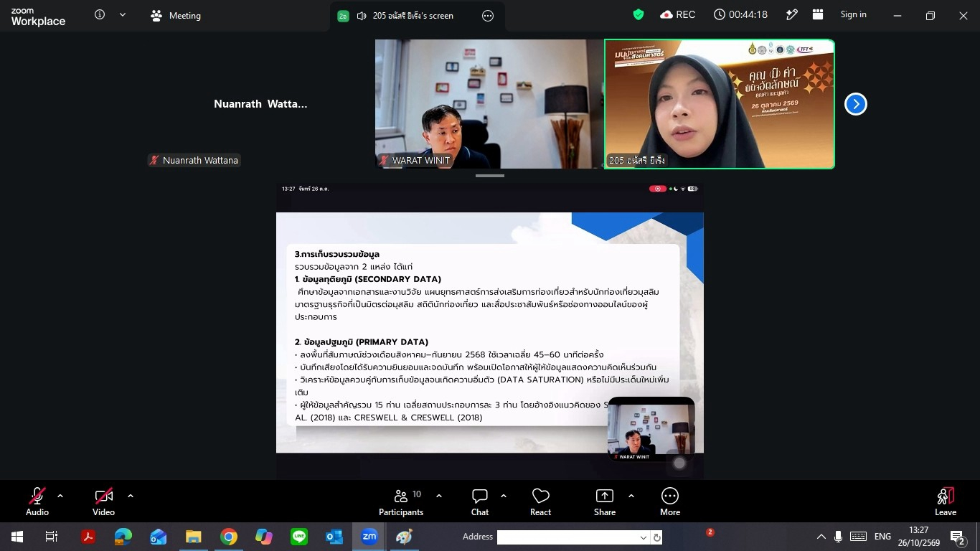
Task: Click the Leave meeting button
Action: coord(946,501)
